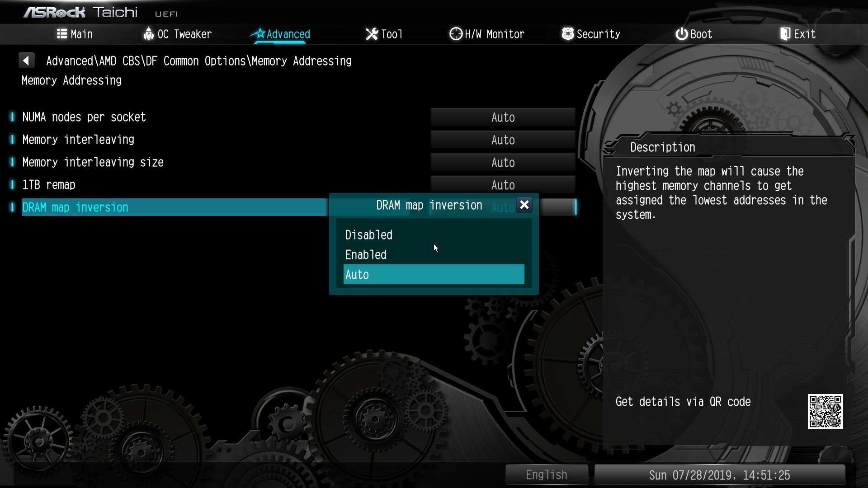Expand Memory interleaving dropdown
Screen dimensions: 868x488
tap(503, 140)
